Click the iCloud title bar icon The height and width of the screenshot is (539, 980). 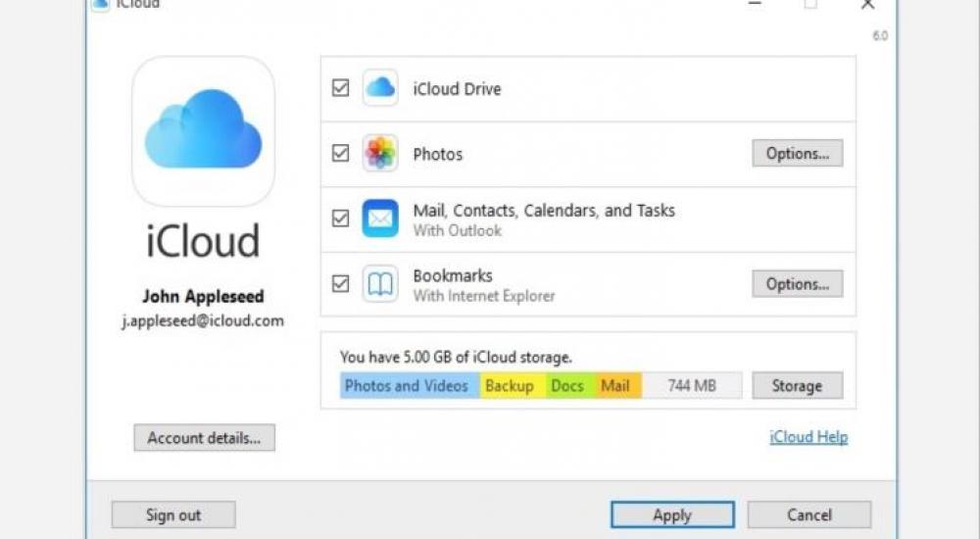click(x=99, y=4)
